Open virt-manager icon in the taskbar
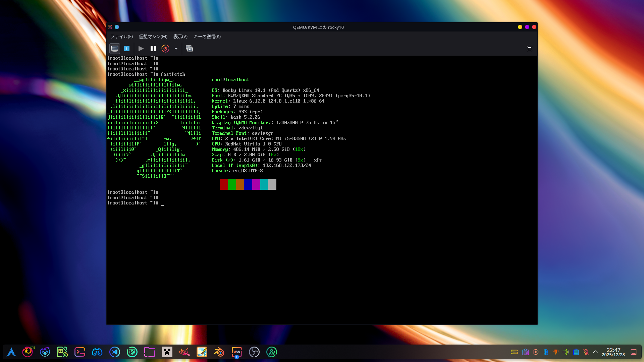This screenshot has width=644, height=362. click(x=237, y=352)
